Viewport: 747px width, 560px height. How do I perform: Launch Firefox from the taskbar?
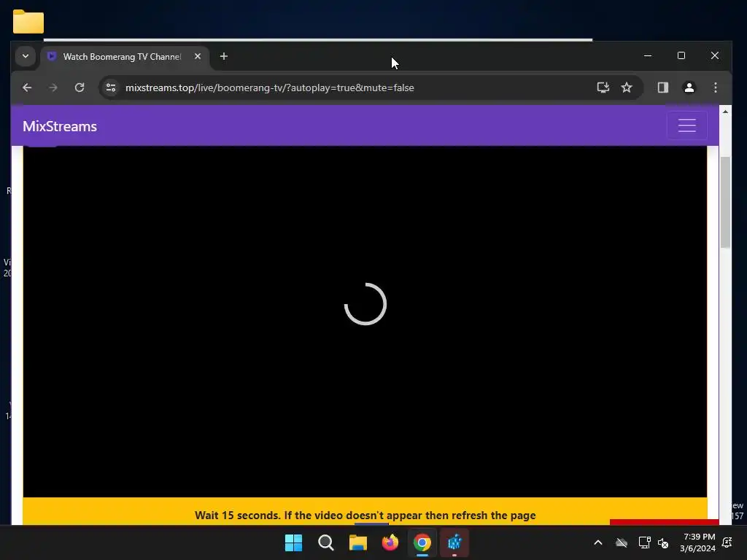(x=390, y=542)
